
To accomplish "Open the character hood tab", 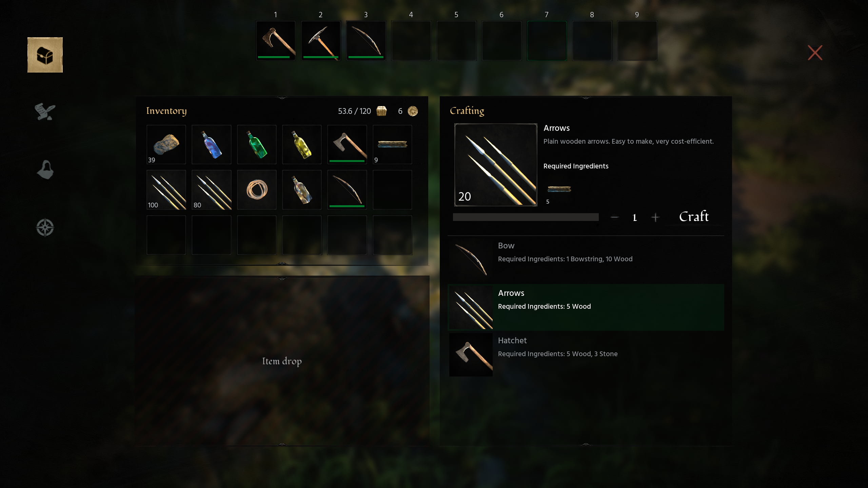I will [45, 169].
